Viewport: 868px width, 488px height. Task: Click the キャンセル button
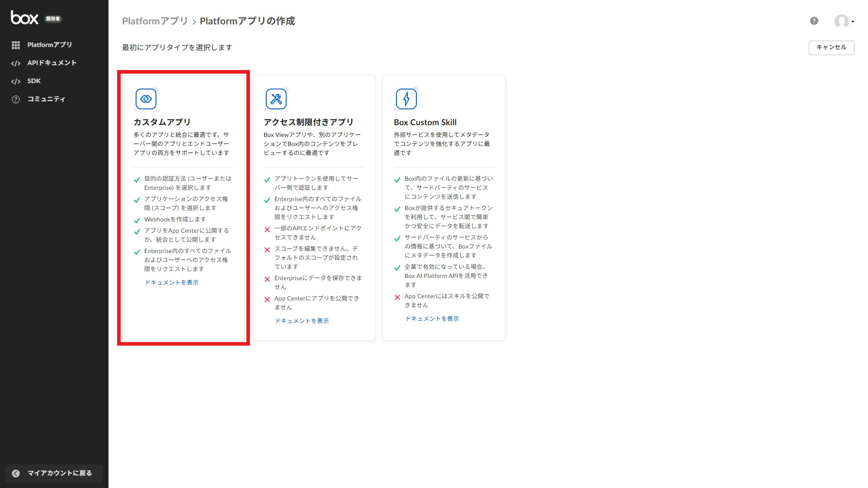[831, 47]
